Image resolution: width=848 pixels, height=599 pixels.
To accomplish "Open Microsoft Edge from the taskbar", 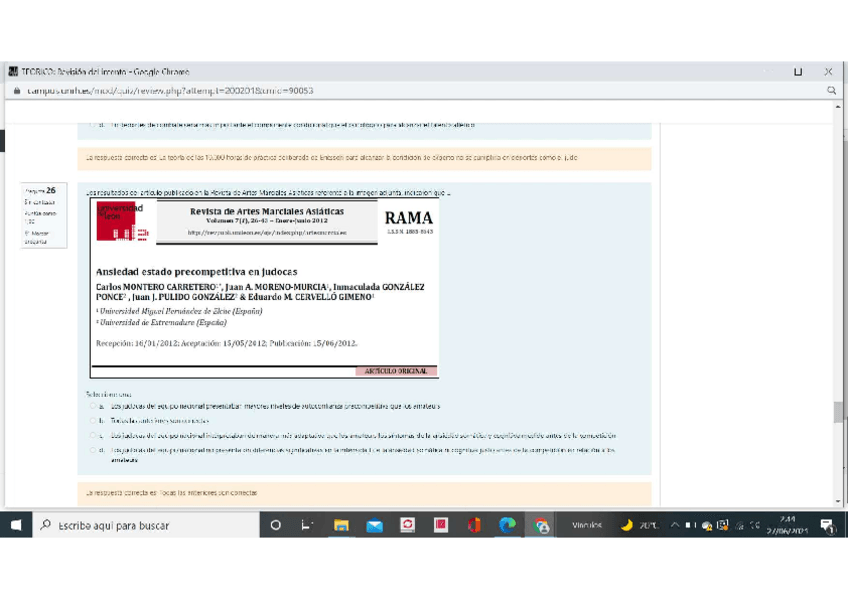I will [507, 525].
